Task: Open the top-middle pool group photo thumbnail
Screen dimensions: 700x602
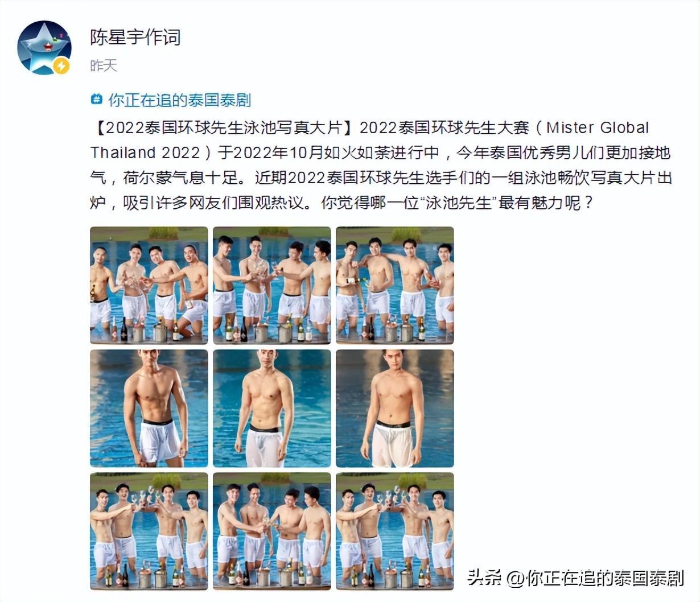Action: [272, 285]
